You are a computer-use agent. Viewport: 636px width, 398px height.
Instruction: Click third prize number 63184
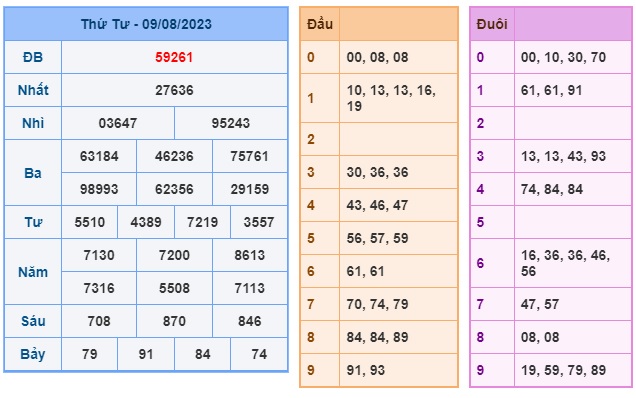(99, 156)
